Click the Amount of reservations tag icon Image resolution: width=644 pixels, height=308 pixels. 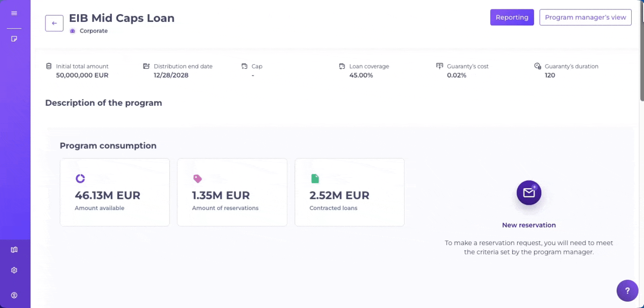[197, 179]
